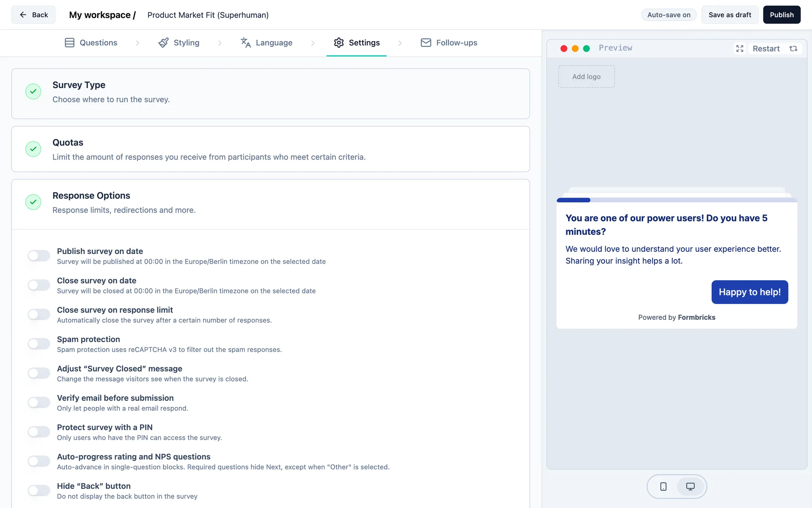812x508 pixels.
Task: Toggle Protect survey with a PIN
Action: click(x=39, y=432)
